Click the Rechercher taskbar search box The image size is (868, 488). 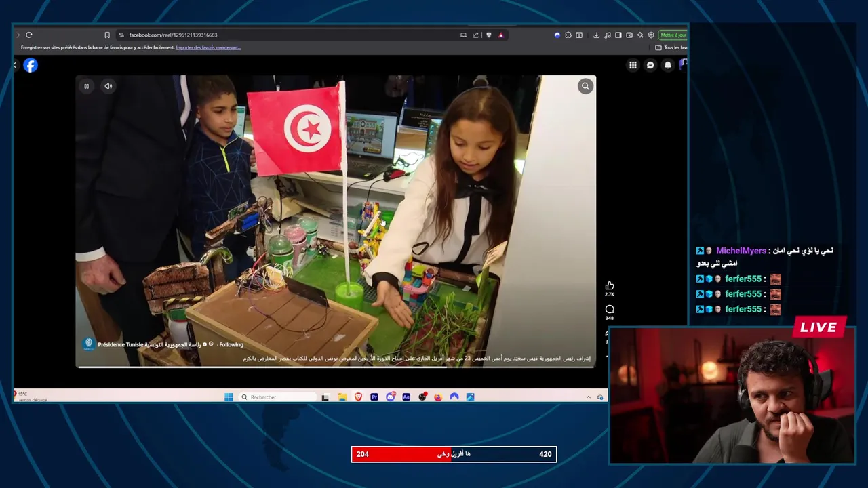pyautogui.click(x=278, y=397)
